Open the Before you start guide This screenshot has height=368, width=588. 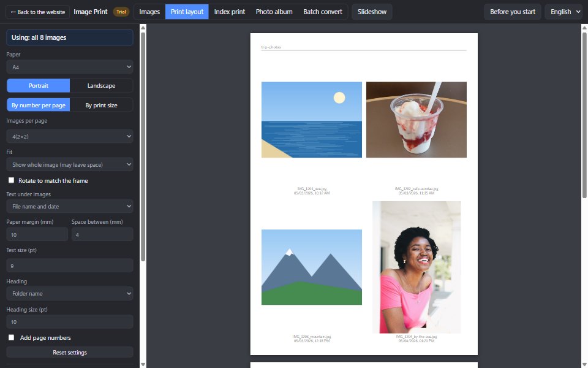tap(512, 12)
